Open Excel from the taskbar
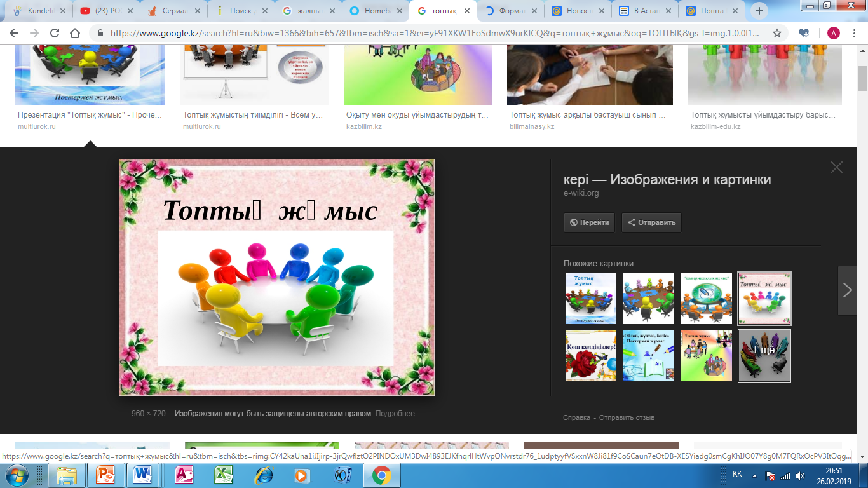 click(x=223, y=475)
